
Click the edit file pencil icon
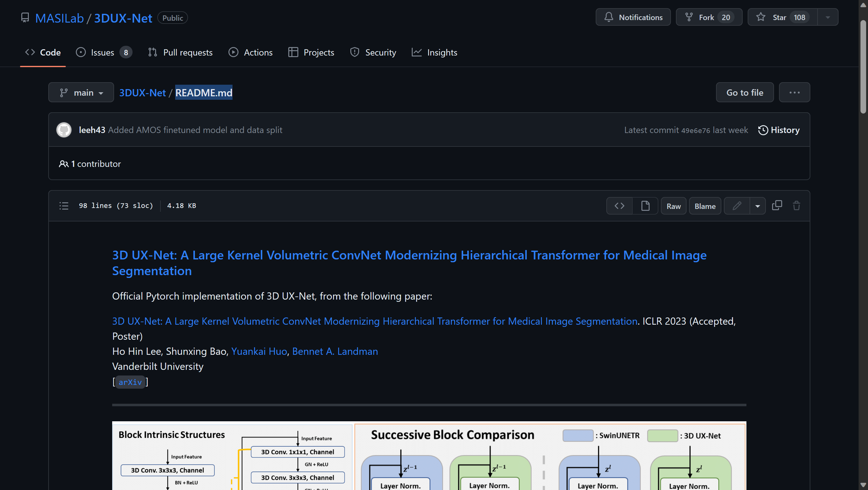click(x=737, y=206)
